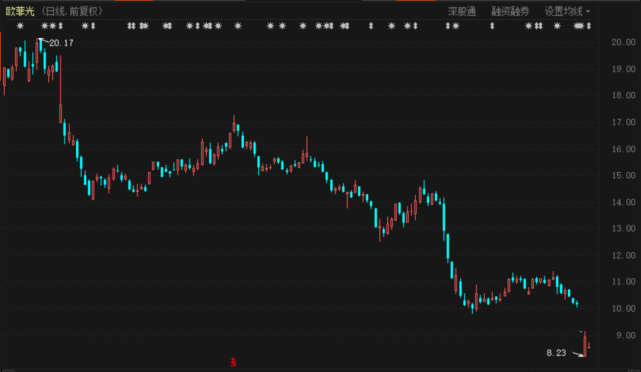Click the 欧菲光 stock name
The height and width of the screenshot is (372, 641).
coord(20,11)
